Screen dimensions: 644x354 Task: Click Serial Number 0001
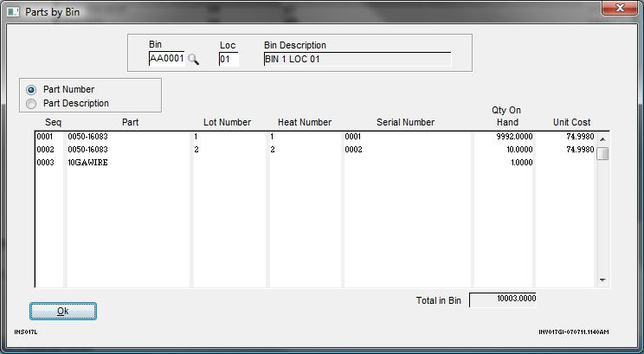(x=353, y=137)
